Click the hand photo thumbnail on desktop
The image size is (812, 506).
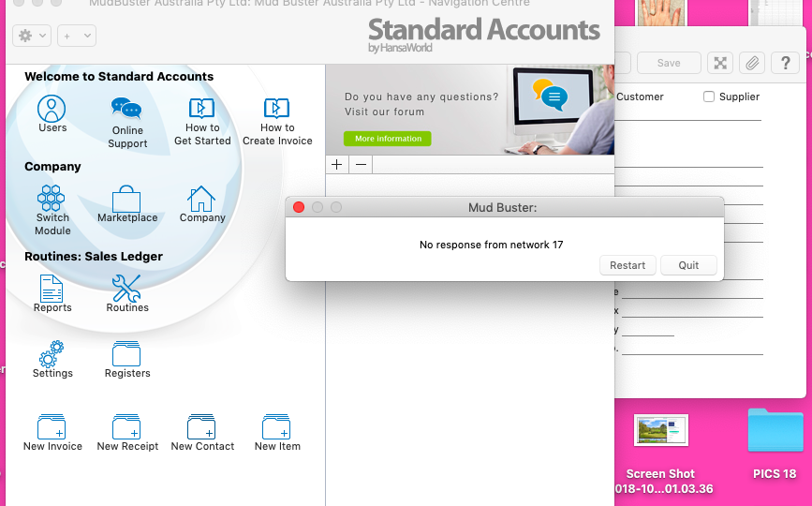click(661, 12)
